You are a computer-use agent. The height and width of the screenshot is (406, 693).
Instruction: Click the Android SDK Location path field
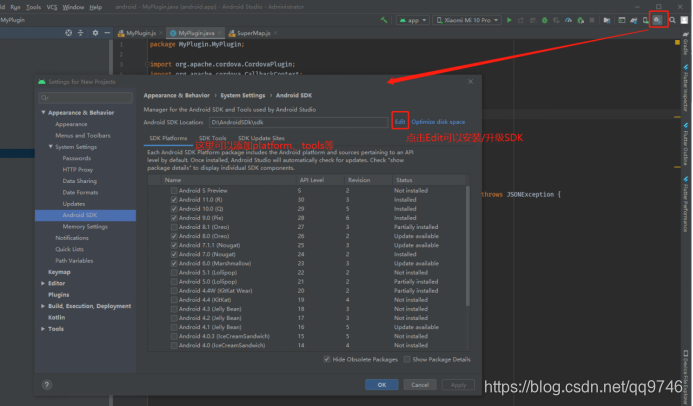(298, 122)
